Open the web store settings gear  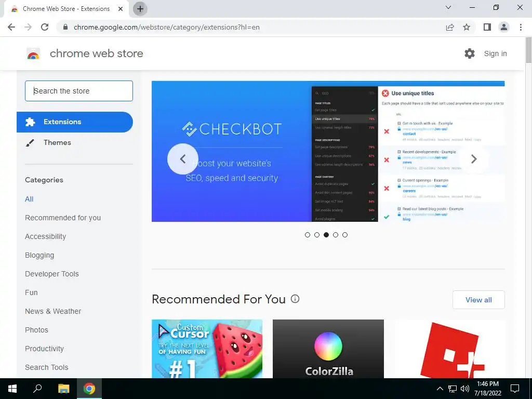[470, 54]
